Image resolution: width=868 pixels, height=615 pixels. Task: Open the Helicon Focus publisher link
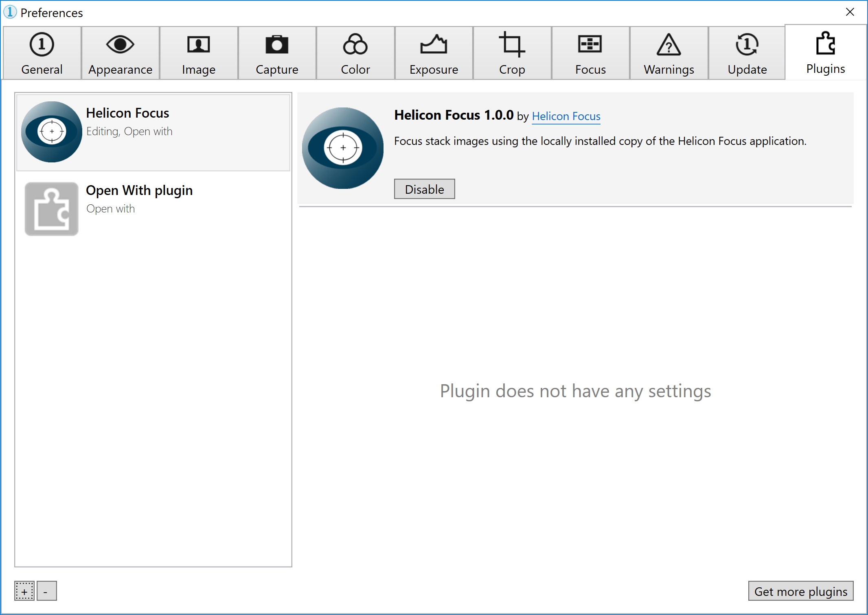tap(566, 117)
